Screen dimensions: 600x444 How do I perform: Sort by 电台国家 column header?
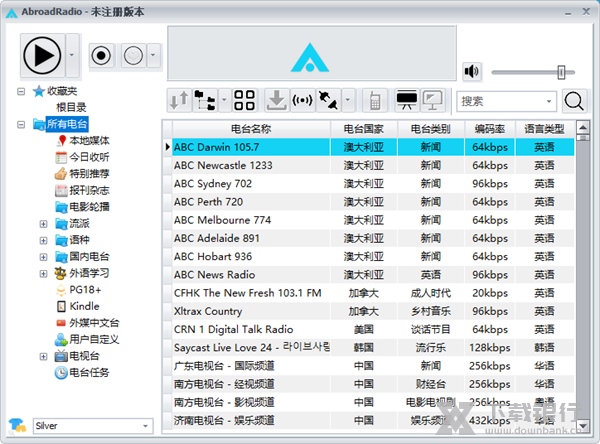point(364,129)
